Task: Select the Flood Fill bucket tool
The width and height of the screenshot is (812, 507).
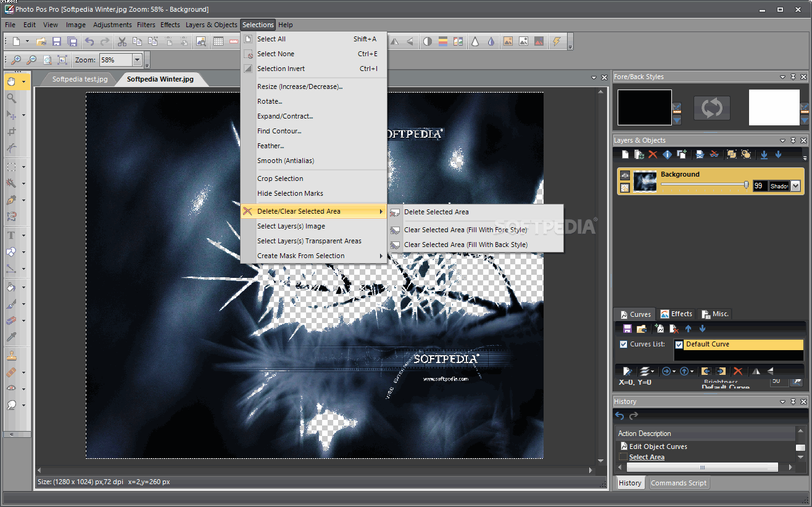Action: tap(11, 287)
